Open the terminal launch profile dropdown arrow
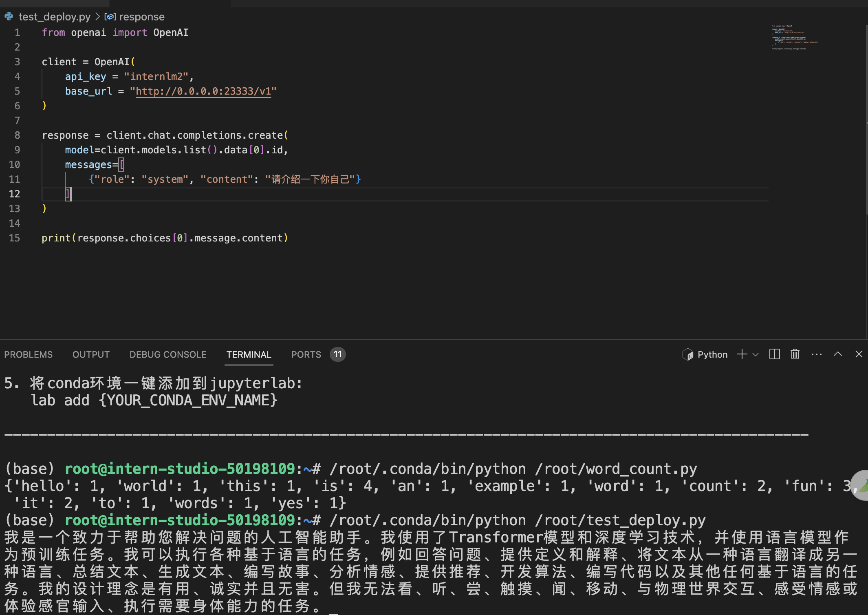The width and height of the screenshot is (868, 615). point(756,354)
